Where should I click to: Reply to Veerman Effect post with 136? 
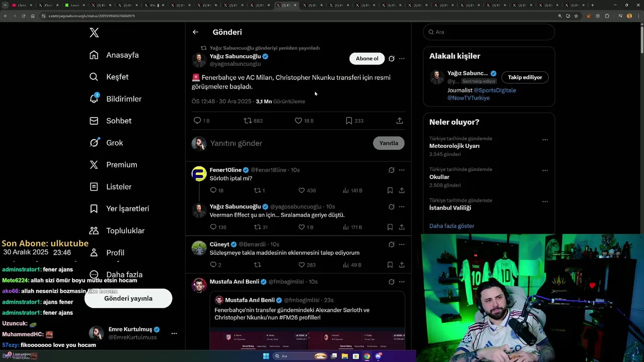click(213, 227)
